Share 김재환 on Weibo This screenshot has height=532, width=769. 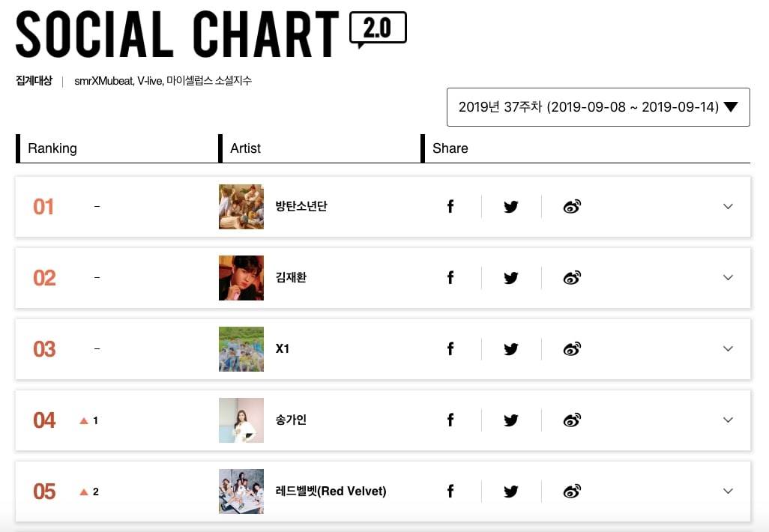point(572,278)
